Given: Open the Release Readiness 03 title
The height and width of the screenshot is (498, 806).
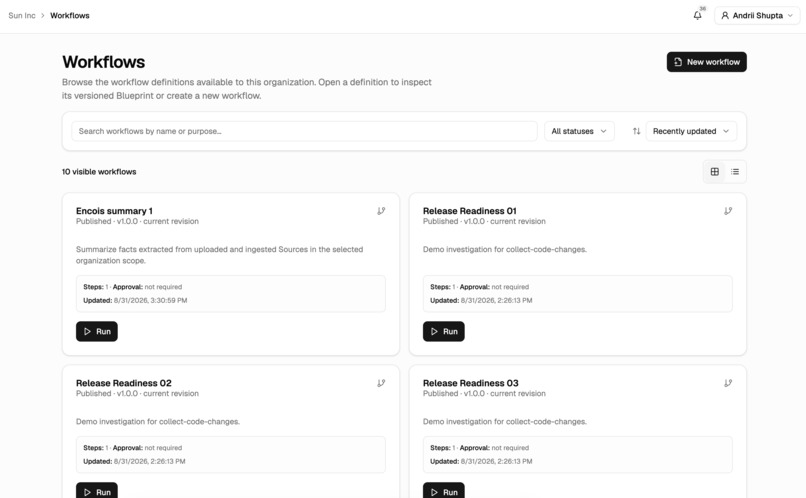Looking at the screenshot, I should [x=470, y=383].
